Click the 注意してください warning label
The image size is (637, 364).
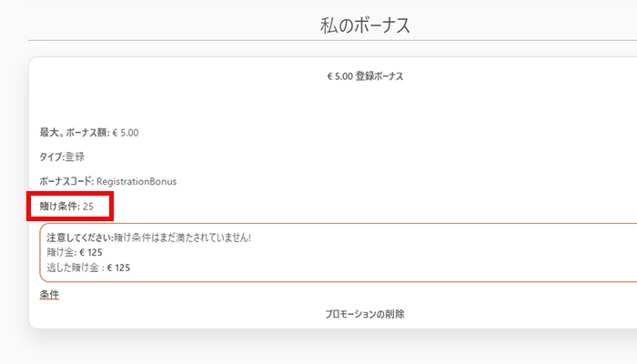point(79,238)
